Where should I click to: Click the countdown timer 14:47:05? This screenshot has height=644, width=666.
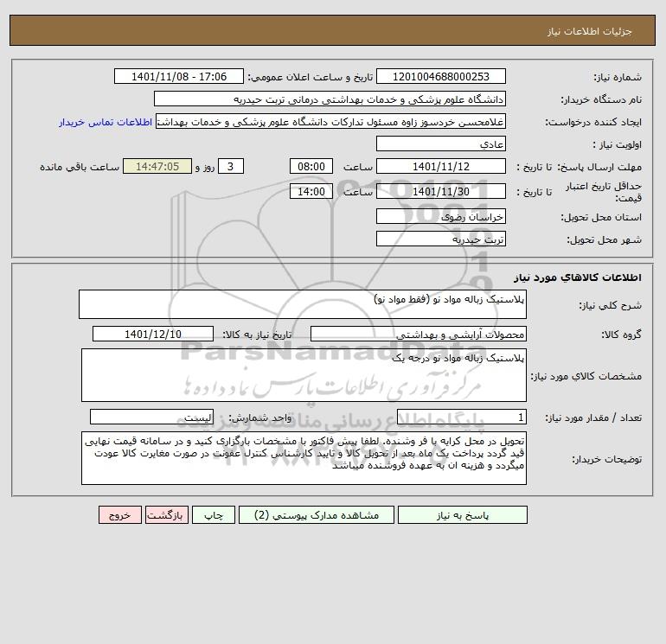pos(157,167)
